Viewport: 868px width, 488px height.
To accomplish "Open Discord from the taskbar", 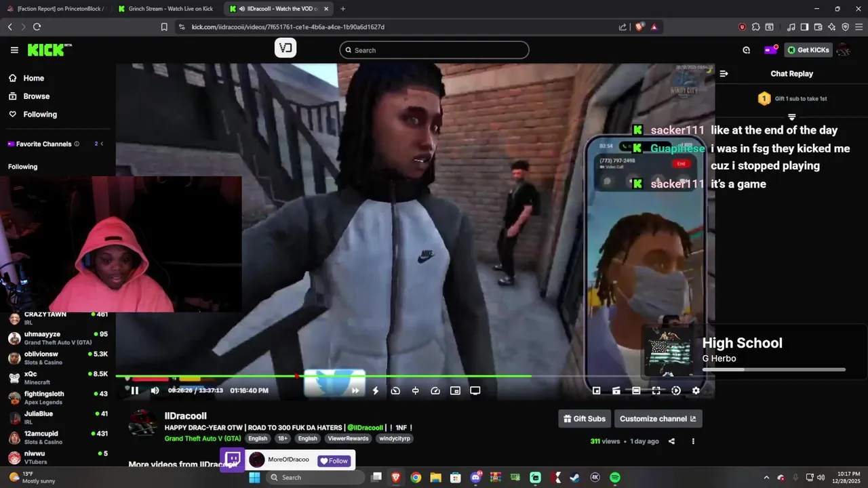I will pos(476,478).
